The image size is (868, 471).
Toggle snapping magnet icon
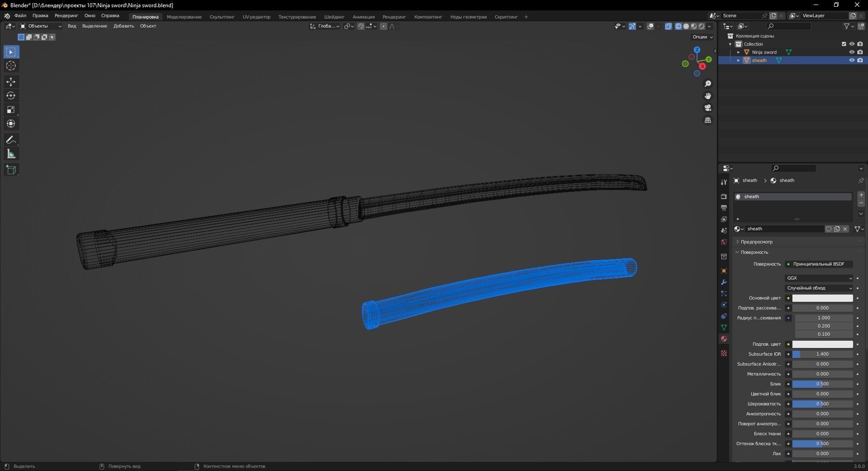click(360, 26)
